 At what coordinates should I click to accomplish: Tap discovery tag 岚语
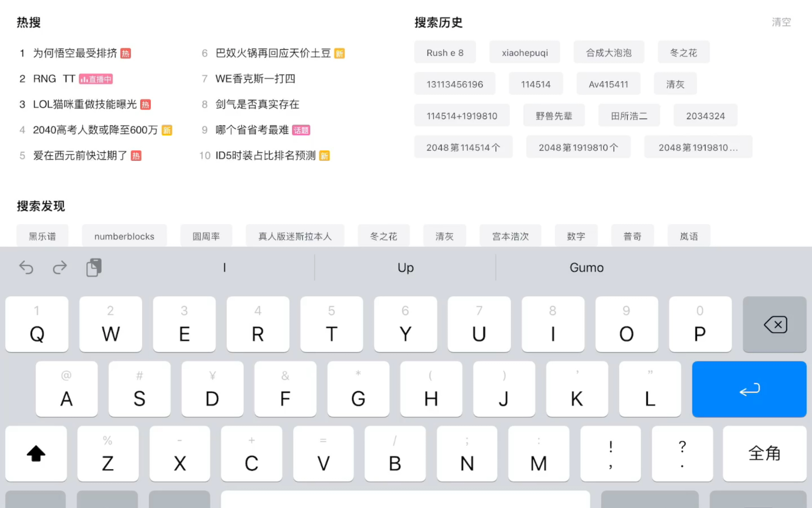tap(689, 236)
